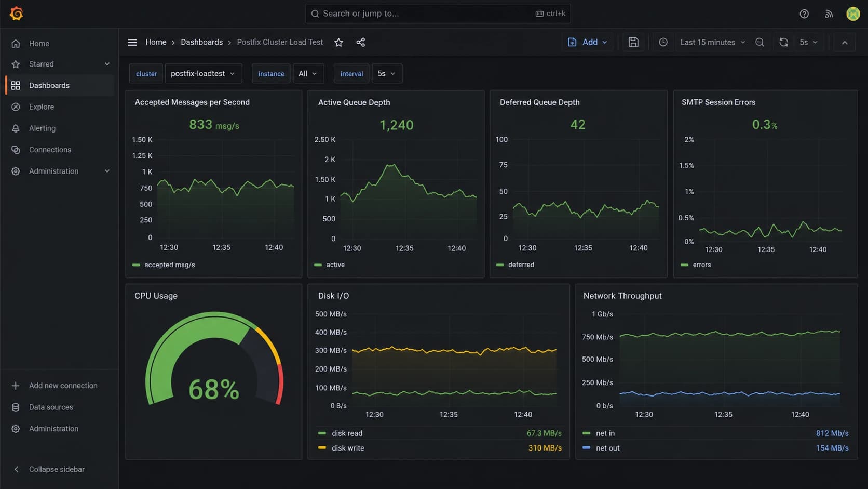Click the Collapse sidebar label
The width and height of the screenshot is (868, 489).
click(x=57, y=469)
